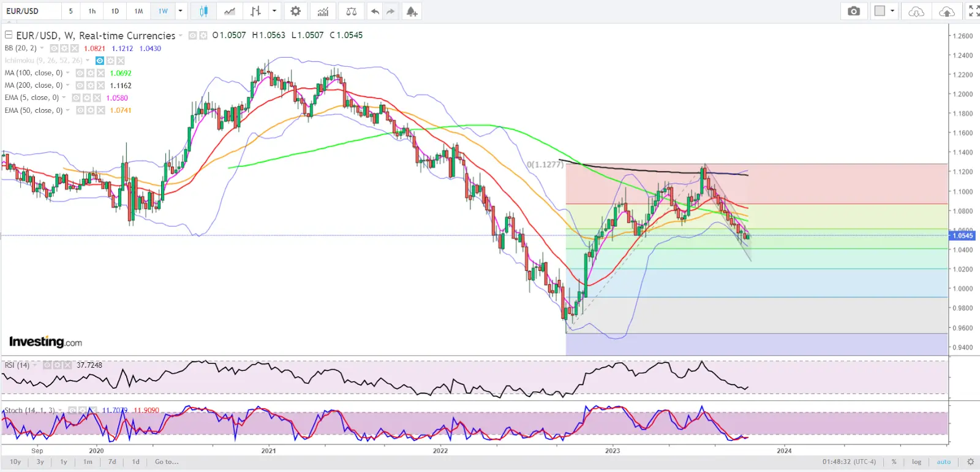This screenshot has height=472, width=980.
Task: Toggle auto scale mode
Action: point(943,462)
